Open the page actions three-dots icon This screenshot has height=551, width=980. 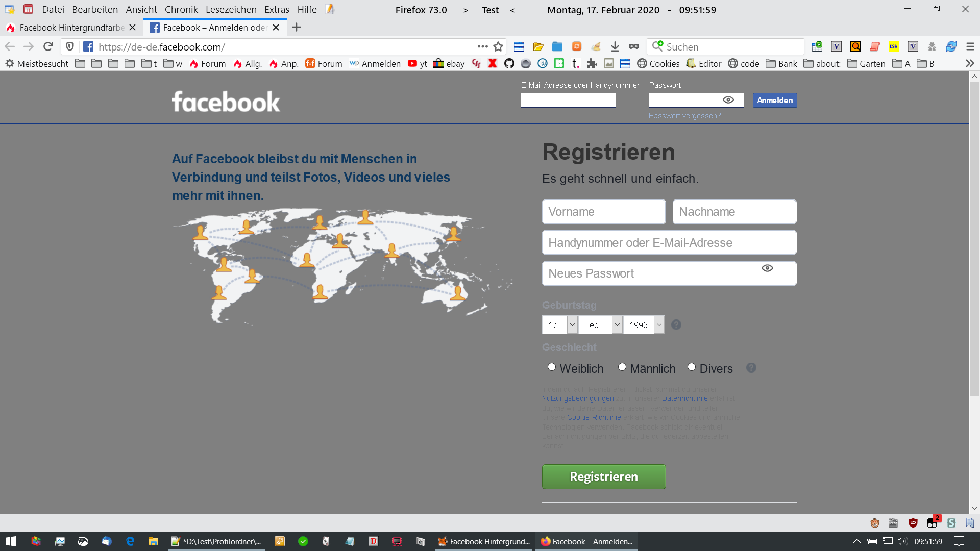click(482, 47)
